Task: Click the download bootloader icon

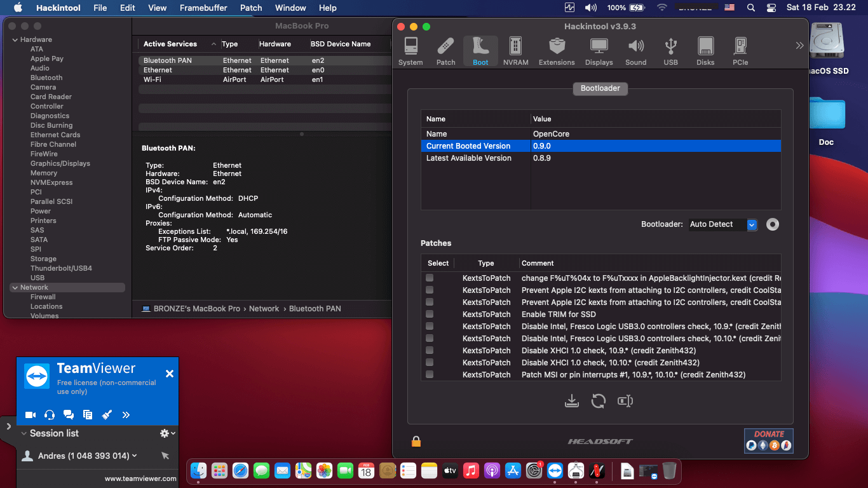Action: pos(572,401)
